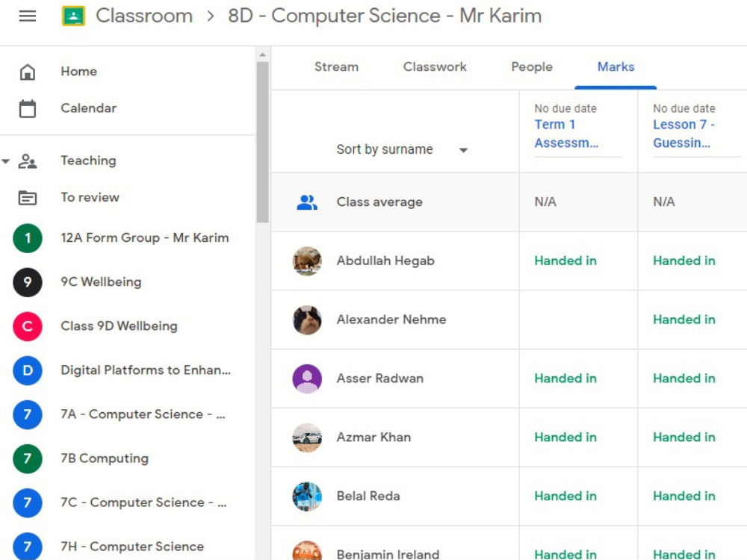Click student name Alexander Nehme

(391, 320)
